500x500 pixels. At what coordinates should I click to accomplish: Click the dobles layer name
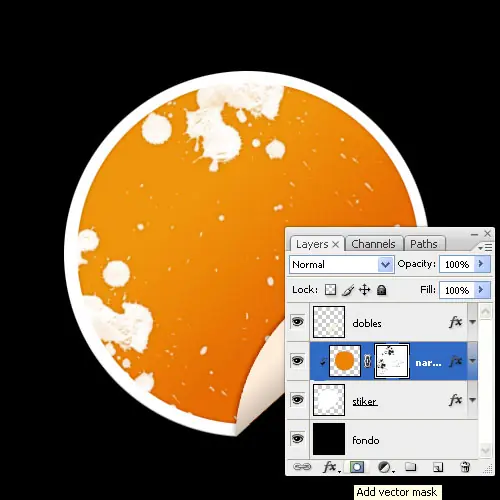(367, 323)
